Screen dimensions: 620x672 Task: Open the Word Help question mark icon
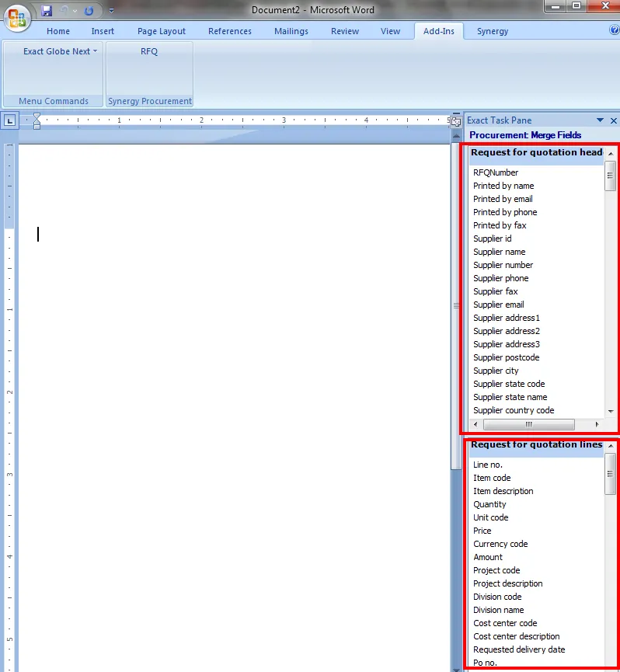pyautogui.click(x=614, y=30)
